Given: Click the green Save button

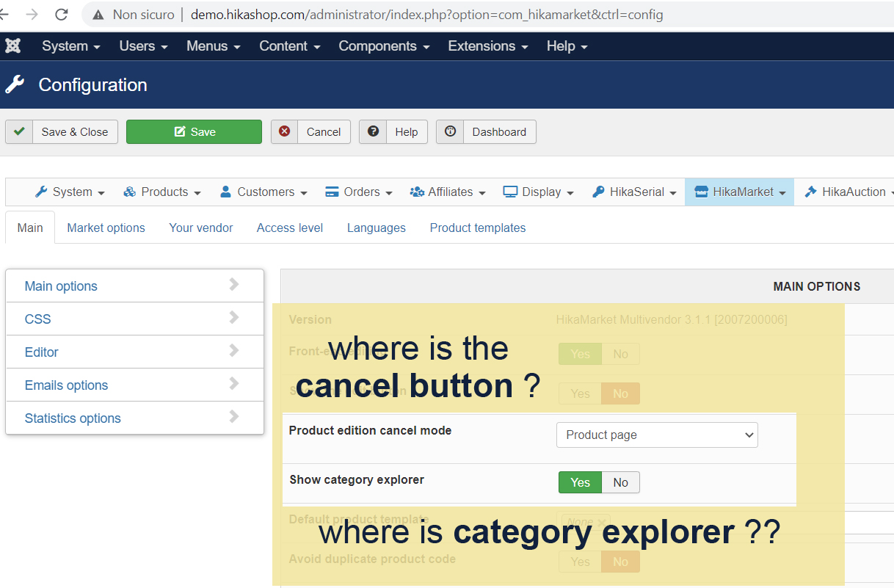Looking at the screenshot, I should pyautogui.click(x=194, y=131).
